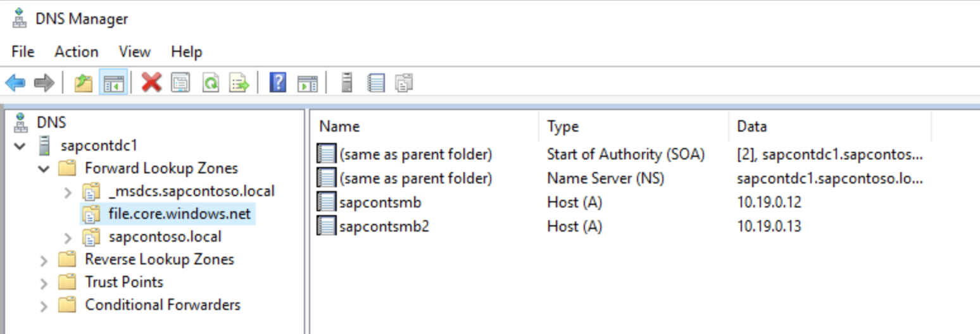Expand the Conditional Forwarders node
The height and width of the screenshot is (334, 980).
click(44, 306)
